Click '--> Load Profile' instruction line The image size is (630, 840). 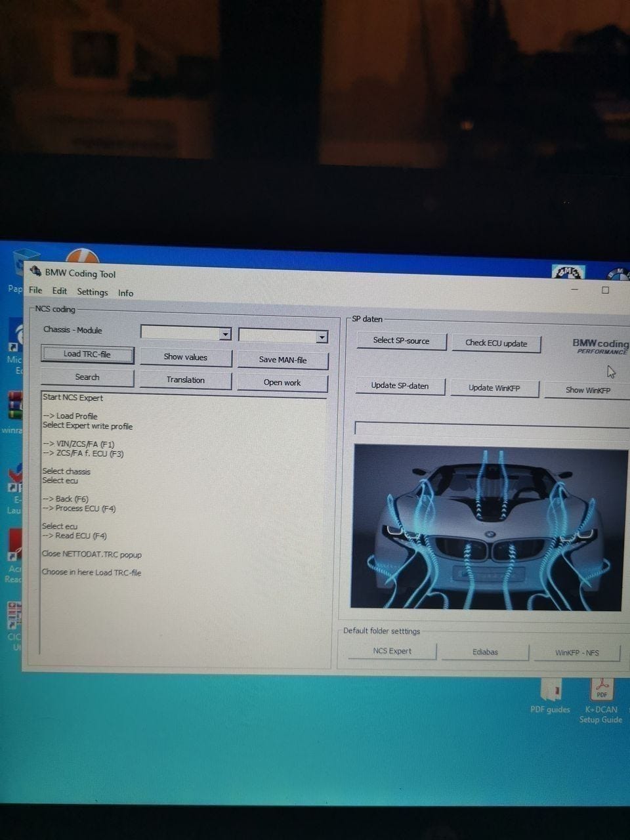click(70, 416)
